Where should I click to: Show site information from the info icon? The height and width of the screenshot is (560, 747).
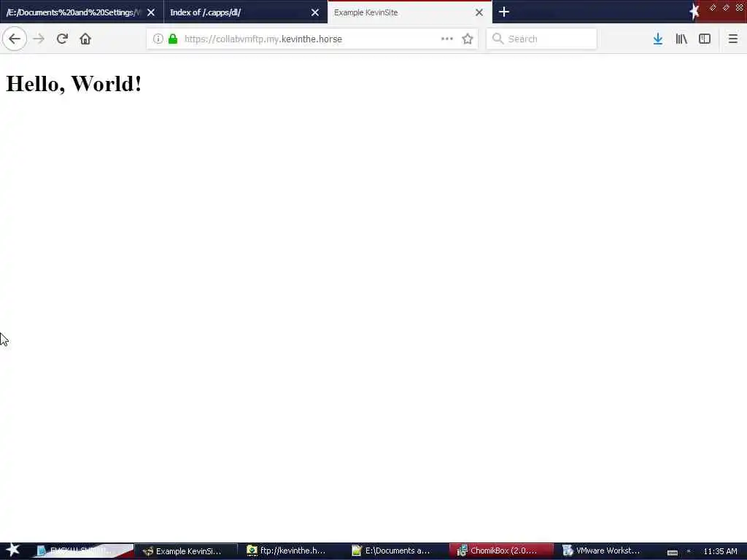[x=158, y=39]
